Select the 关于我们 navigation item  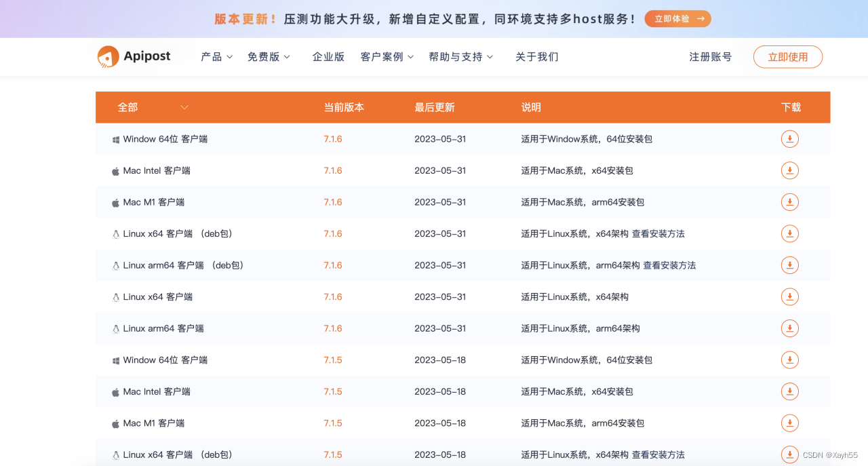coord(536,57)
